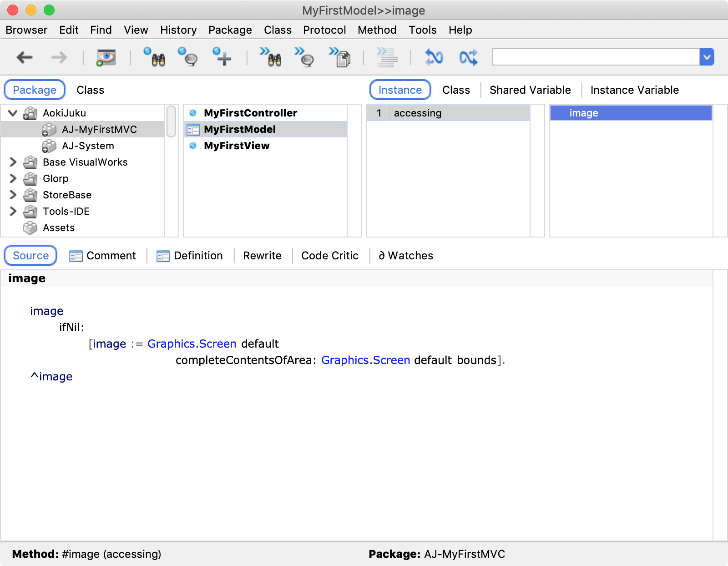Select the accessing protocol
This screenshot has height=566, width=728.
(x=417, y=113)
